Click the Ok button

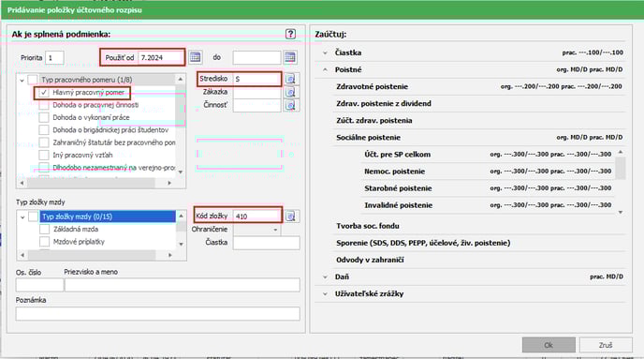(x=549, y=345)
